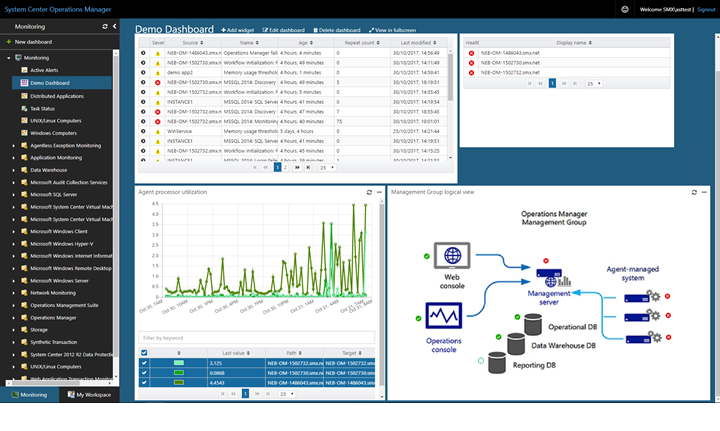Click the Operational DB cylinder icon

click(533, 325)
